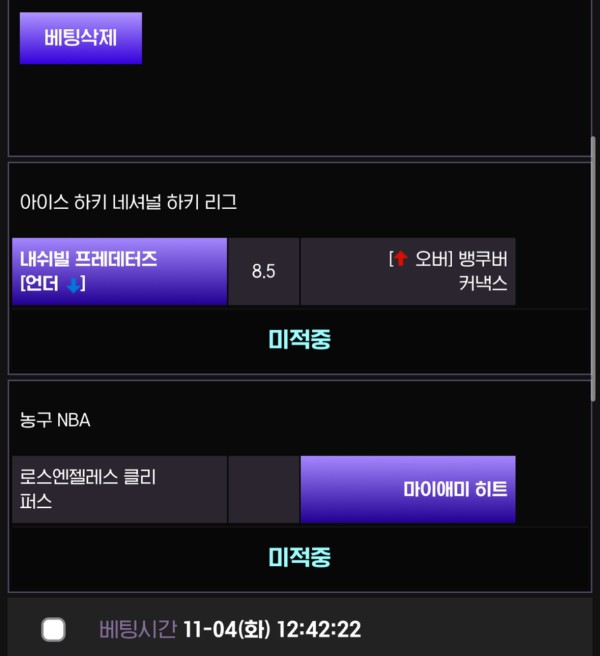The height and width of the screenshot is (656, 600).
Task: Click the blue down arrow under icon
Action: (73, 285)
